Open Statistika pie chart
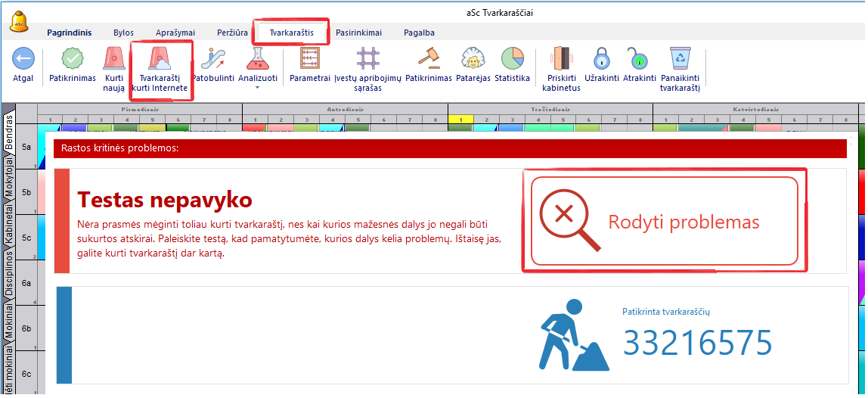 tap(513, 58)
